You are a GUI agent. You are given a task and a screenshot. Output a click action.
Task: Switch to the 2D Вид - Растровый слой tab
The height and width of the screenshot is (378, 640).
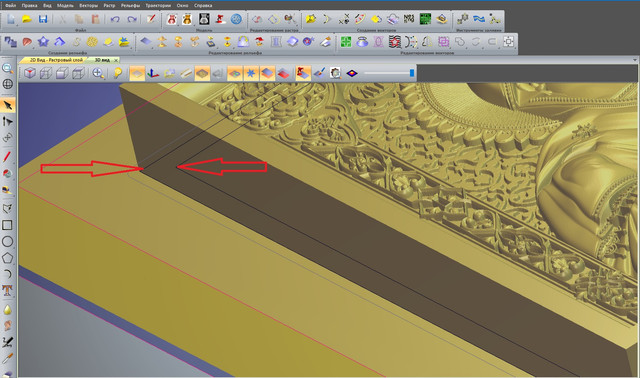(x=56, y=60)
